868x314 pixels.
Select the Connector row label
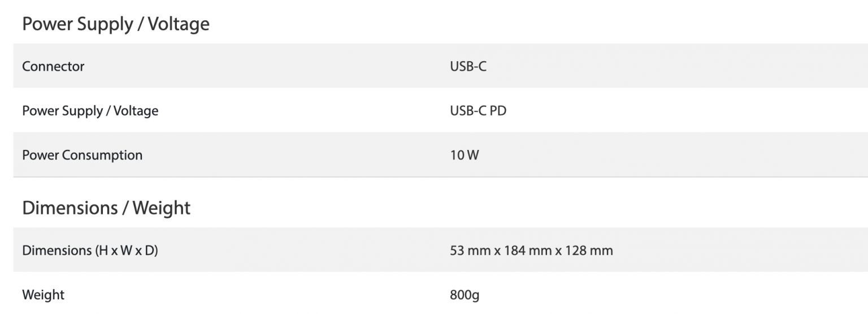coord(53,66)
